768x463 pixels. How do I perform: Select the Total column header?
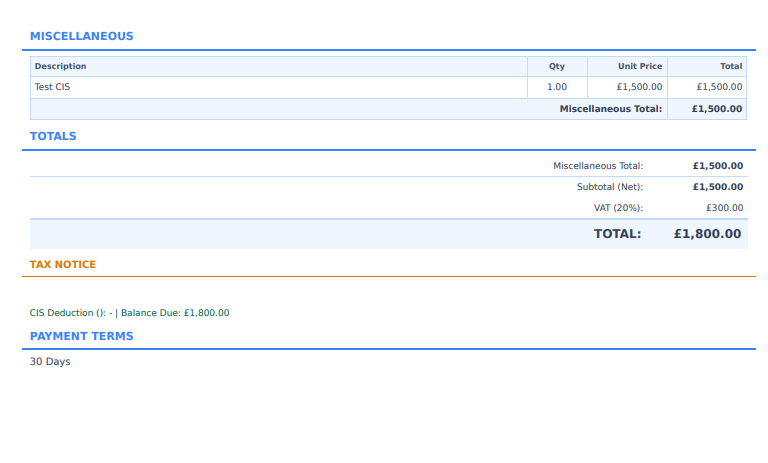(x=707, y=66)
